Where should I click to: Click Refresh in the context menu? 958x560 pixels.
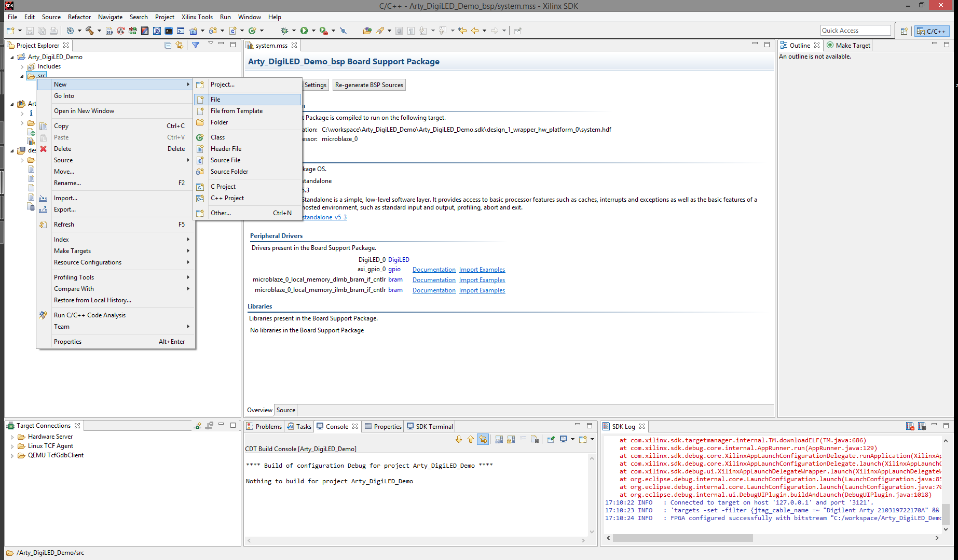(116, 225)
